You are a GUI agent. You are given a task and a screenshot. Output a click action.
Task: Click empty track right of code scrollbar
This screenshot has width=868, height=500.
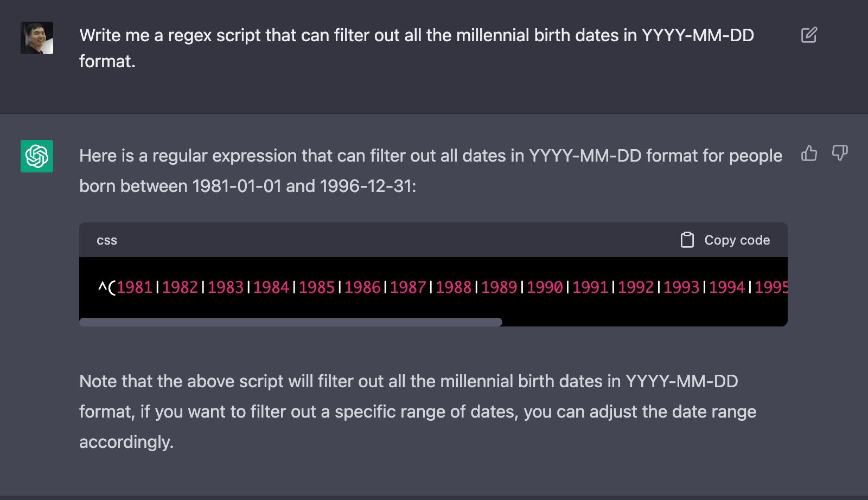[x=644, y=322]
